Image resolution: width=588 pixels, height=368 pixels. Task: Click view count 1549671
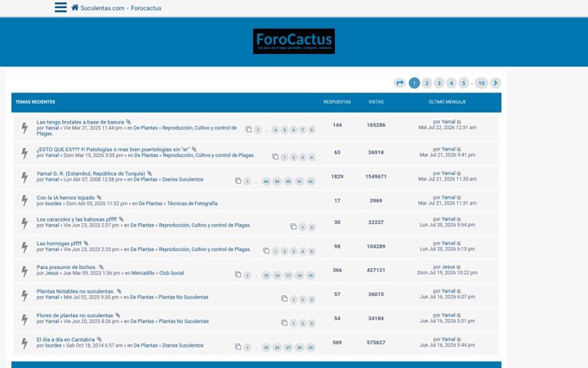pos(376,177)
